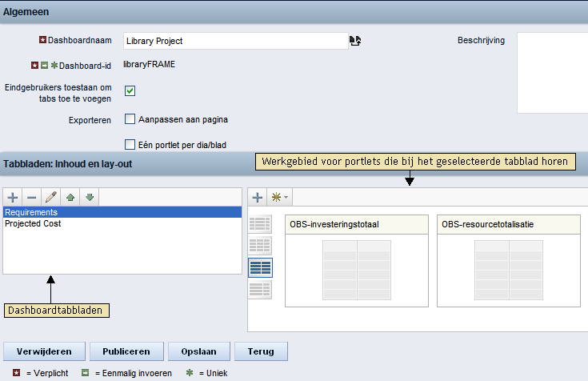
Task: Click the Terug button
Action: tap(261, 351)
